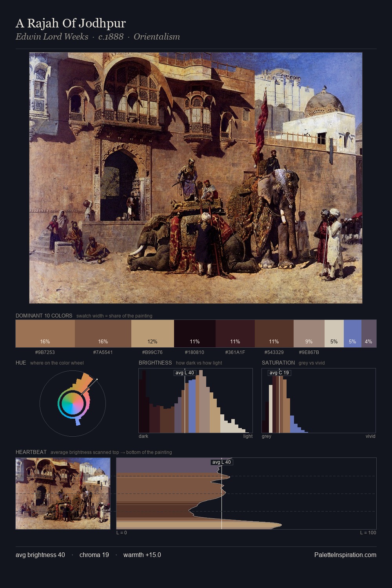
Task: Click the 'chroma 19' footer stat
Action: (x=94, y=555)
